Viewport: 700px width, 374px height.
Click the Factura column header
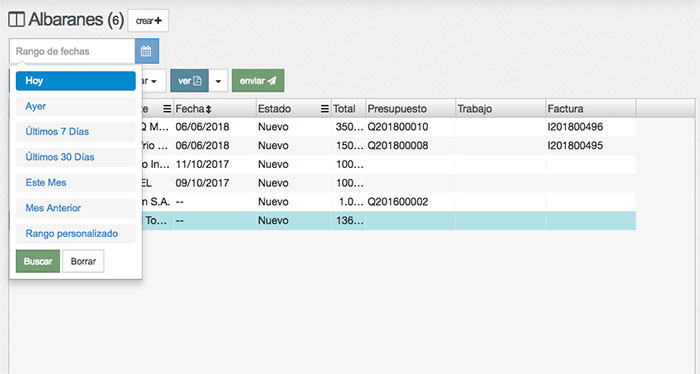[x=591, y=108]
